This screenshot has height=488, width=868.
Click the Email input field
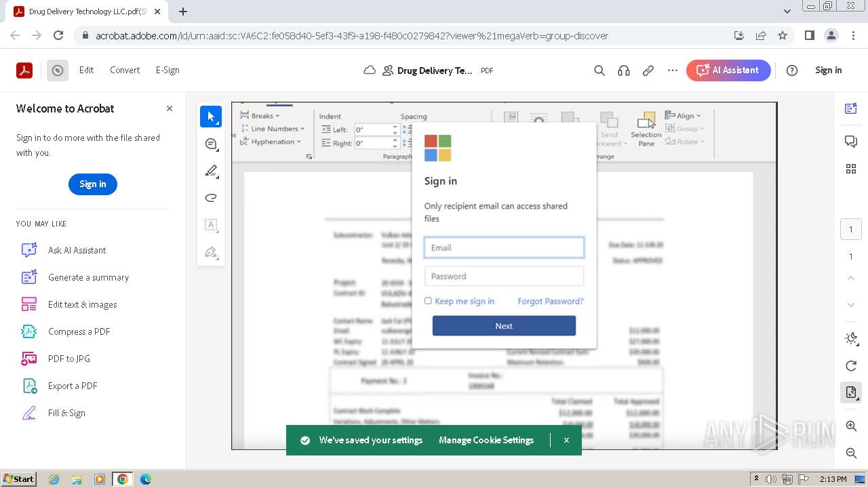pos(504,247)
